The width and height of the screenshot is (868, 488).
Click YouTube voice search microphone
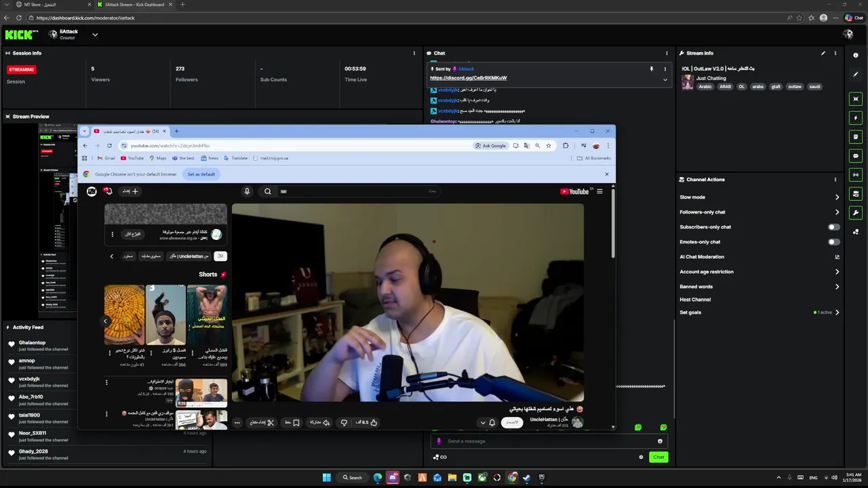point(247,191)
